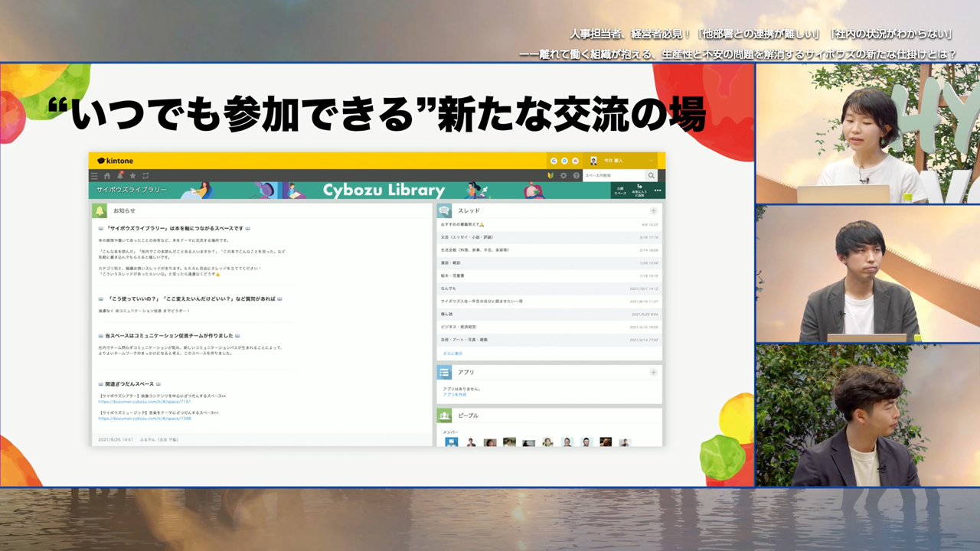
Task: Open the three-dots menu on the Cybozu Library banner
Action: (658, 191)
